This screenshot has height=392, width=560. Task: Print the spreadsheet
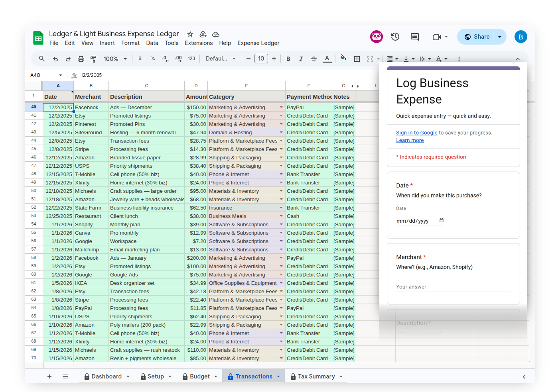point(81,59)
